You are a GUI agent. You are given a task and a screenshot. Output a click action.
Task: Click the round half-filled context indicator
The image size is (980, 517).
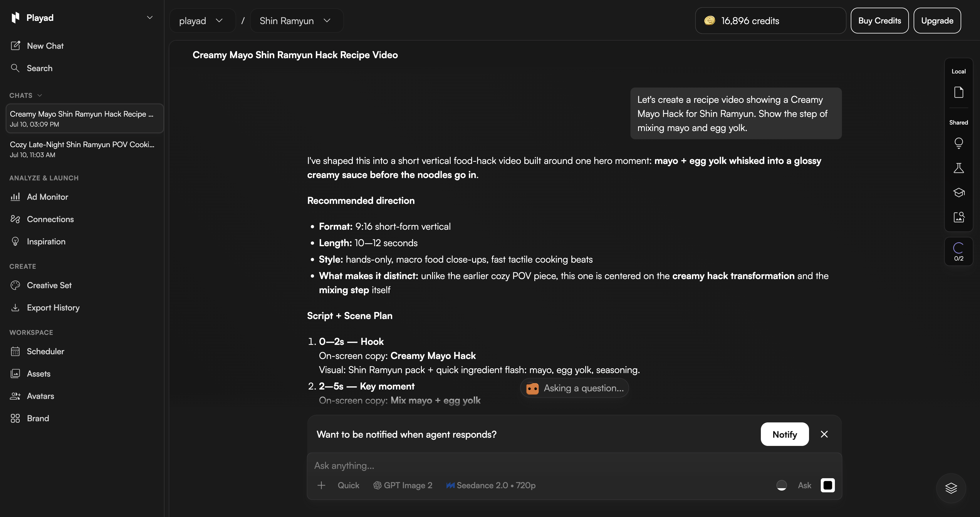(781, 486)
